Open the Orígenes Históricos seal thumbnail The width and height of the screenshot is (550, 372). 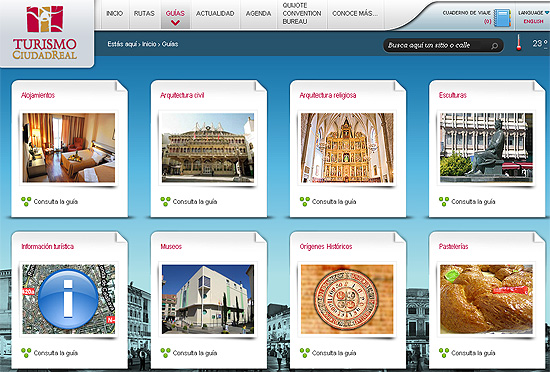click(x=347, y=299)
